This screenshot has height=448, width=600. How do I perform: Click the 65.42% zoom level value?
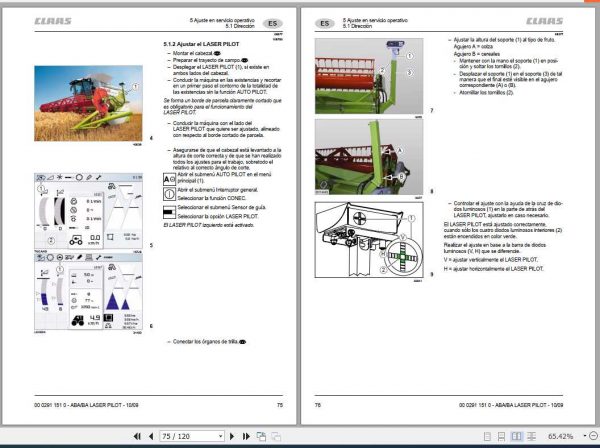[560, 436]
